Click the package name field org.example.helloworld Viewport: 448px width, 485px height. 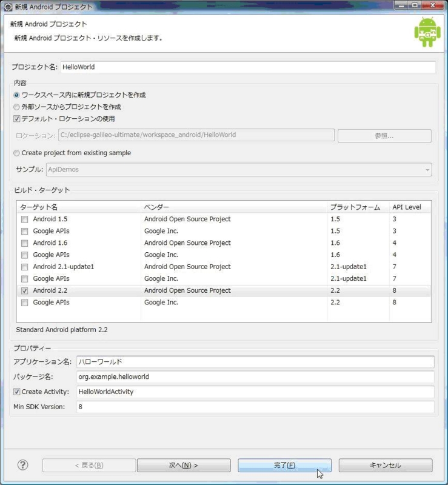pos(255,376)
